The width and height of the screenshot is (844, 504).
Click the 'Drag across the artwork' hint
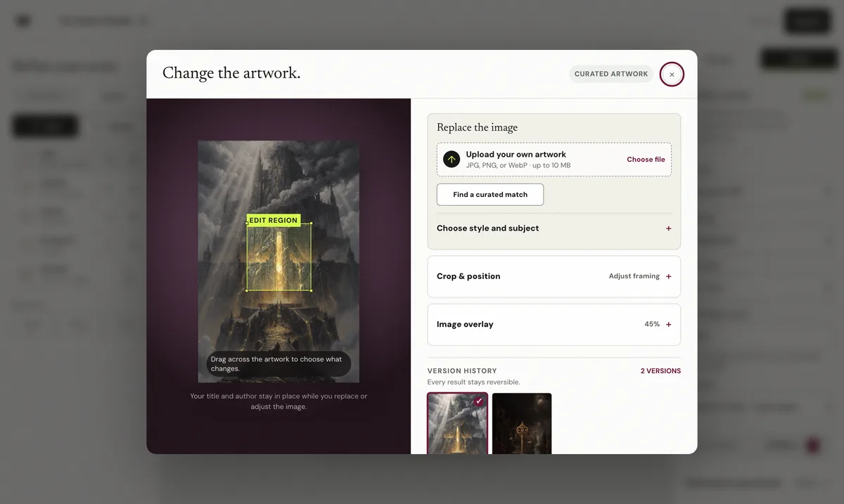[278, 364]
